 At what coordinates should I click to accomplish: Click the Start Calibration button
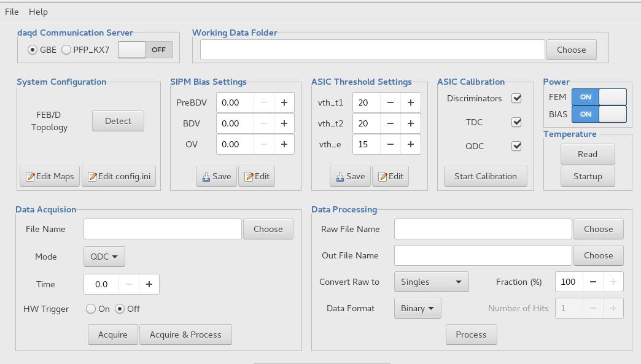coord(485,176)
